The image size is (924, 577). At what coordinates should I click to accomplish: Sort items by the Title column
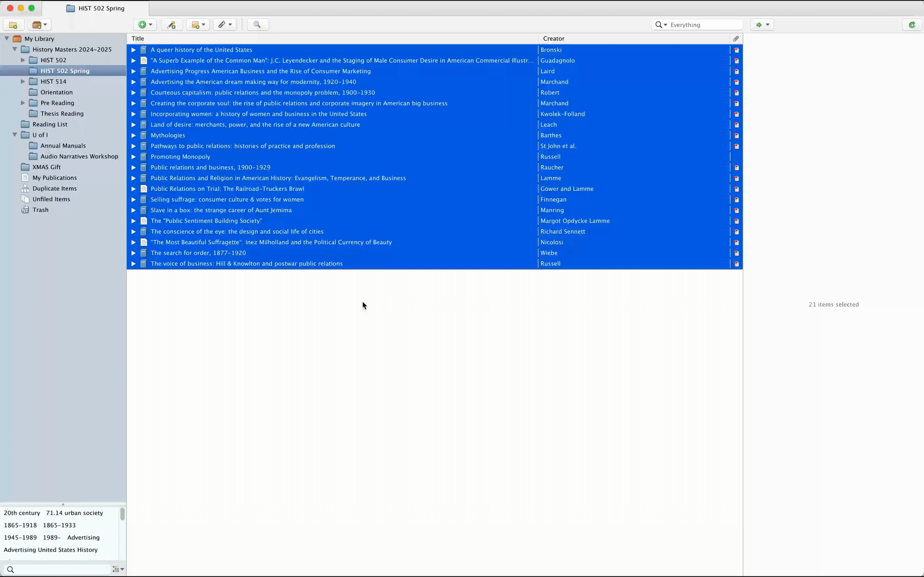[x=332, y=39]
